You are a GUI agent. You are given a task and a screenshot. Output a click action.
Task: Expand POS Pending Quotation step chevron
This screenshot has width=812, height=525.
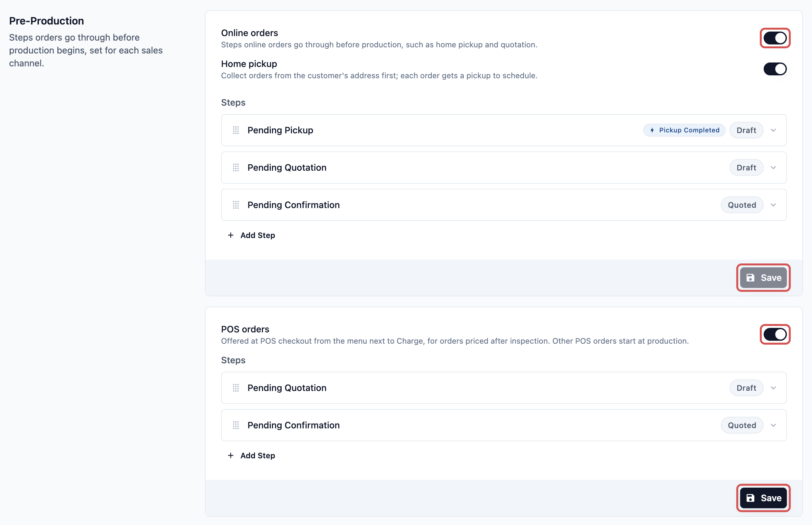tap(773, 388)
